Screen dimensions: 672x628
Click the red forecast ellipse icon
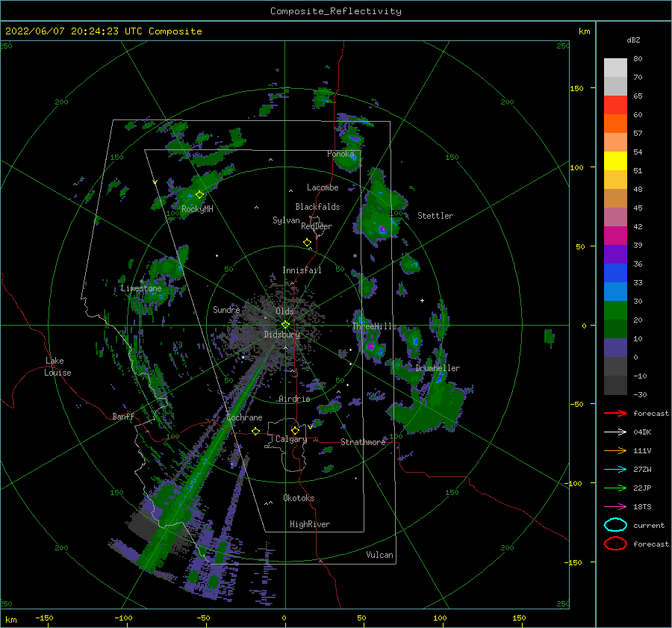tap(615, 544)
